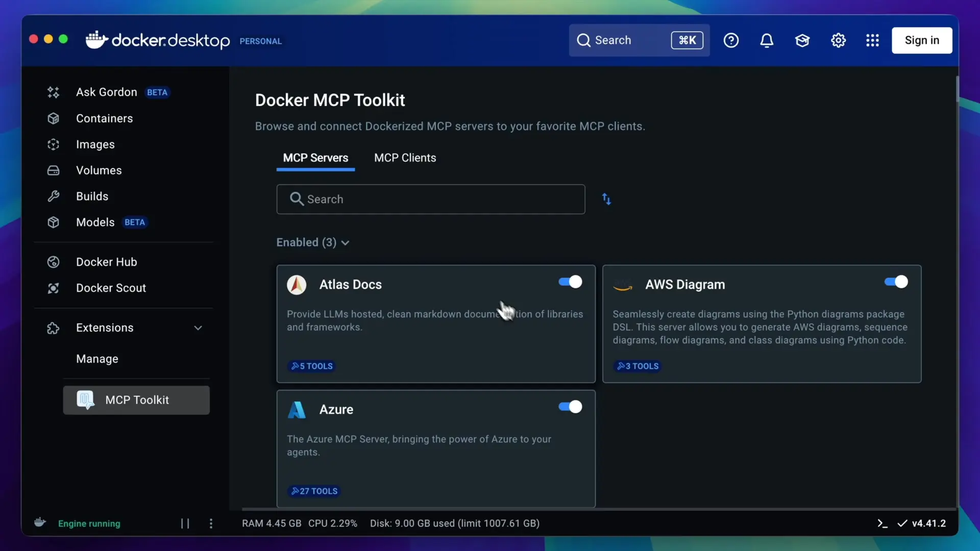The image size is (980, 551).
Task: Click the Images icon in sidebar
Action: [x=53, y=144]
